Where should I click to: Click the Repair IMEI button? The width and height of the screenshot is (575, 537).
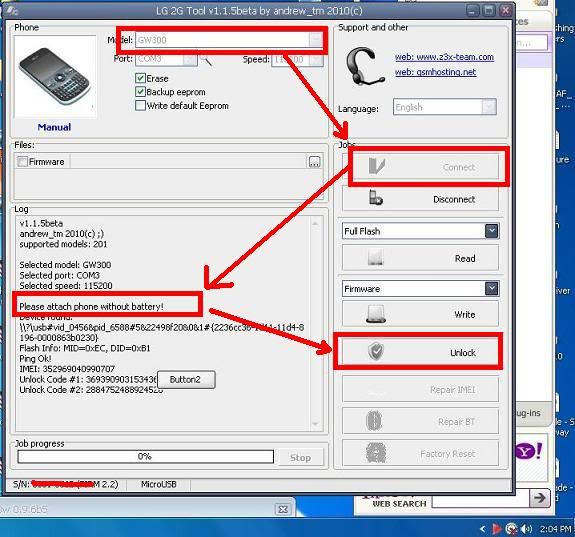pos(420,389)
